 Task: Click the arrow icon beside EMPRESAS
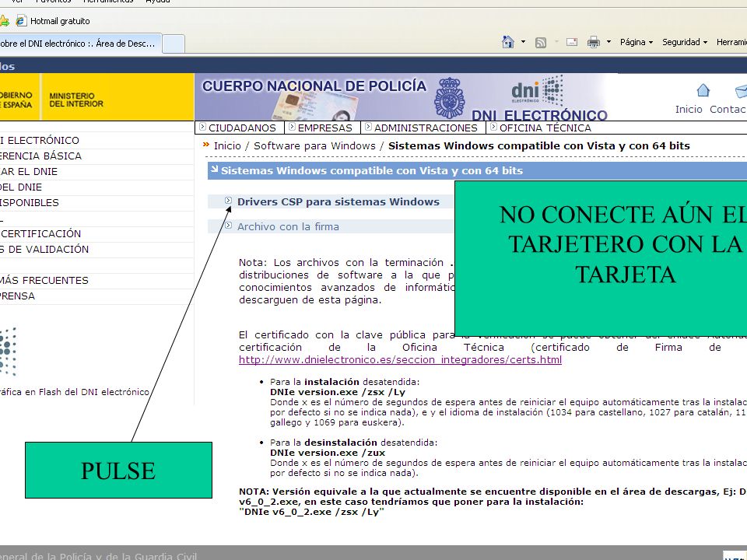click(293, 127)
